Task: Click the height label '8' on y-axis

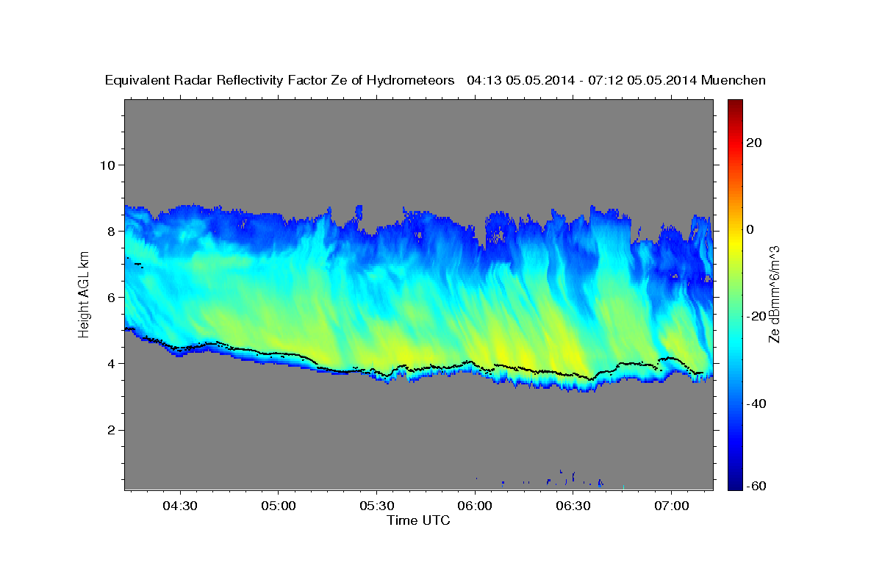Action: tap(111, 231)
